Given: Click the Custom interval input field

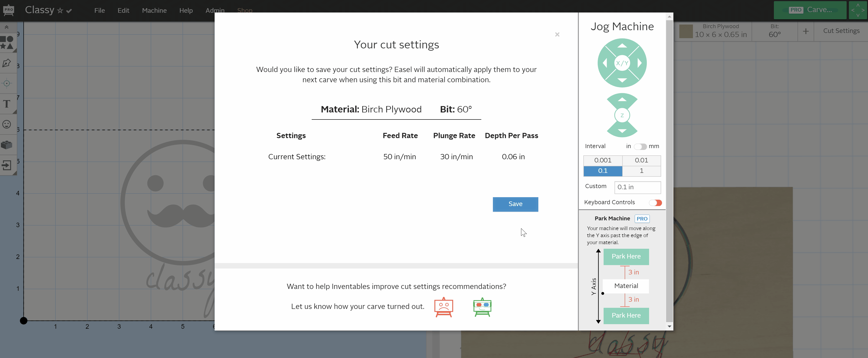Looking at the screenshot, I should point(637,187).
